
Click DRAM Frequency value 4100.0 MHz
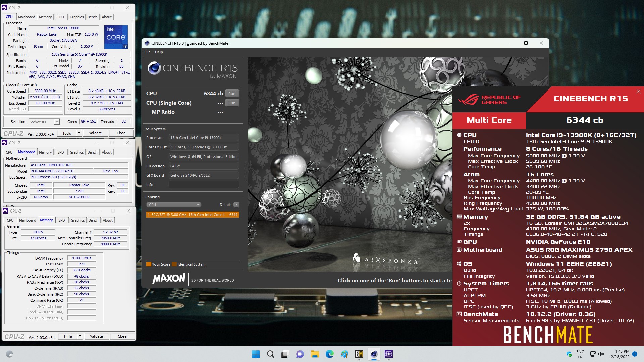(82, 258)
